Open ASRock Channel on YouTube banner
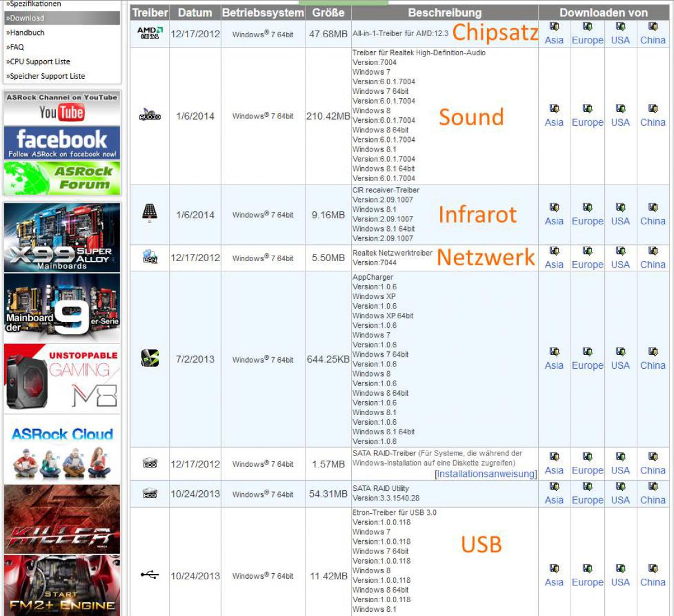 (x=62, y=108)
